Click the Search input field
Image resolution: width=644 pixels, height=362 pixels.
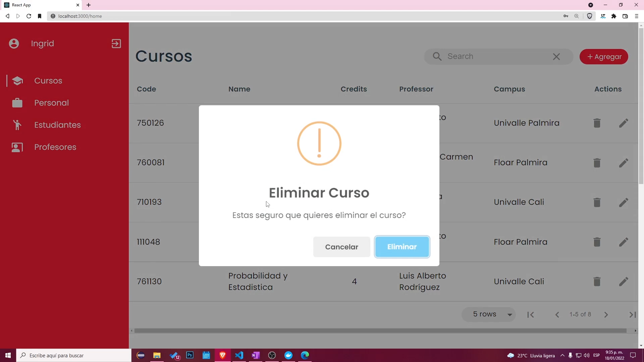coord(498,56)
